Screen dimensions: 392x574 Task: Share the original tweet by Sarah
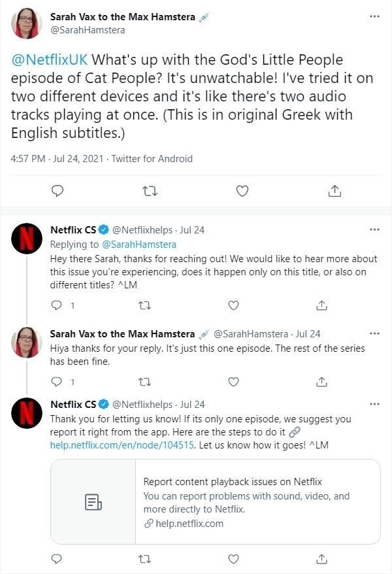click(x=335, y=191)
